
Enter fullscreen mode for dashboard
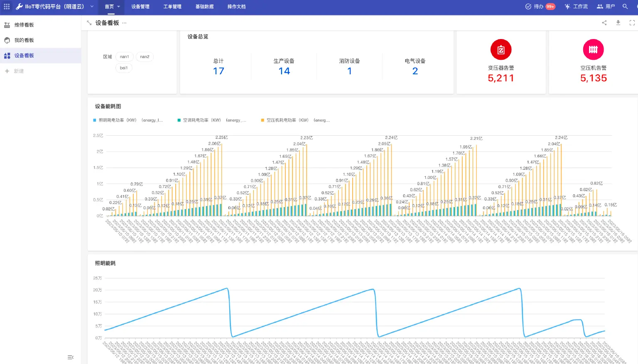pos(632,23)
